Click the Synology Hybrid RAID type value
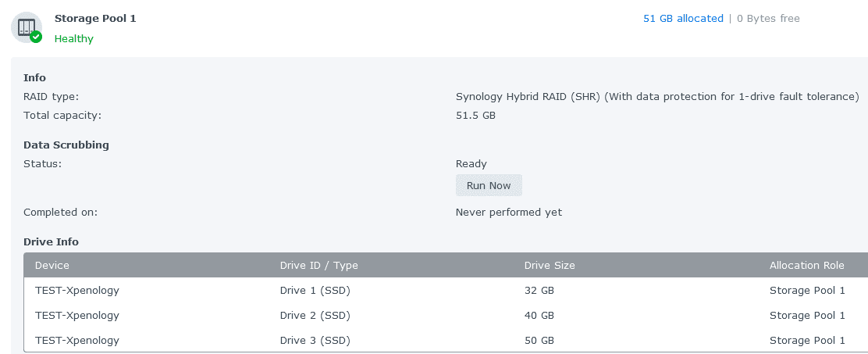The height and width of the screenshot is (354, 868). pyautogui.click(x=657, y=96)
